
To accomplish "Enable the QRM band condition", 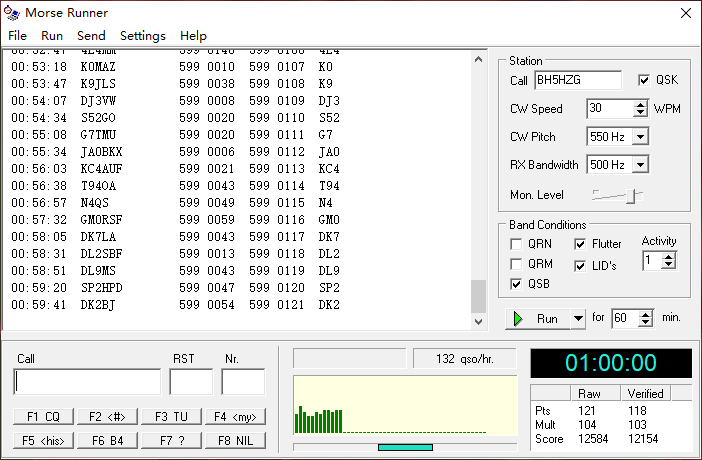I will tap(516, 264).
